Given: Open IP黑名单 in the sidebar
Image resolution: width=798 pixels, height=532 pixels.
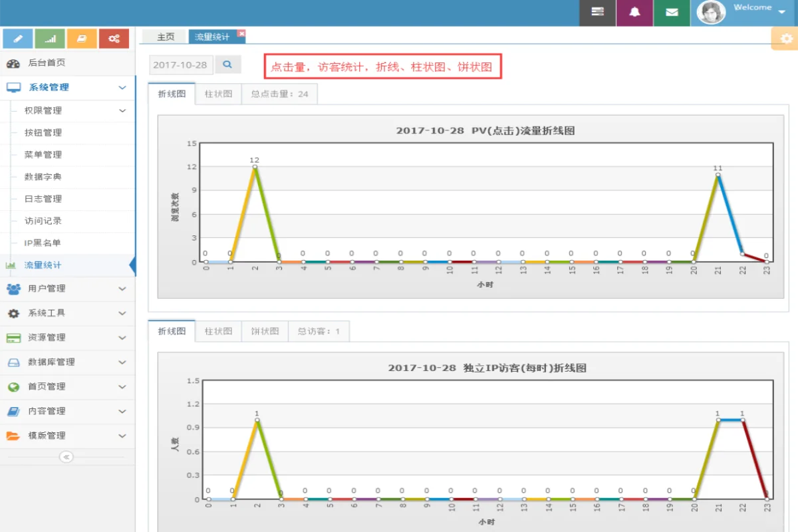Looking at the screenshot, I should (x=43, y=243).
